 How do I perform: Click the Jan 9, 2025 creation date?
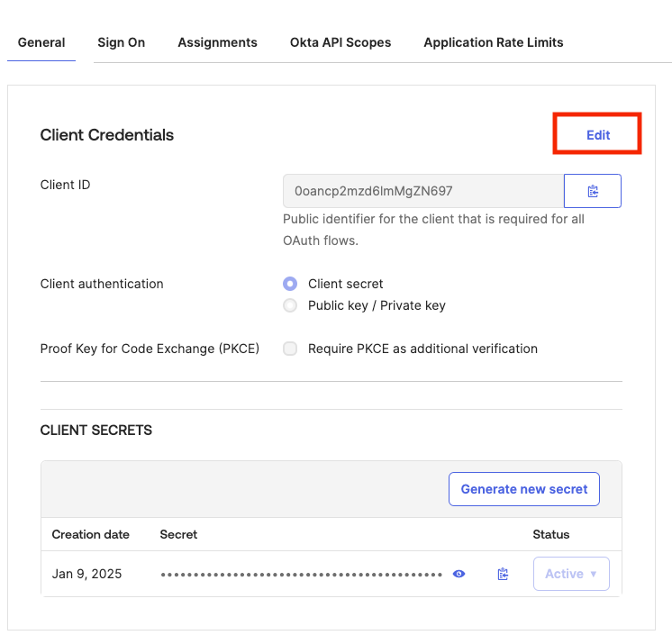(x=86, y=574)
